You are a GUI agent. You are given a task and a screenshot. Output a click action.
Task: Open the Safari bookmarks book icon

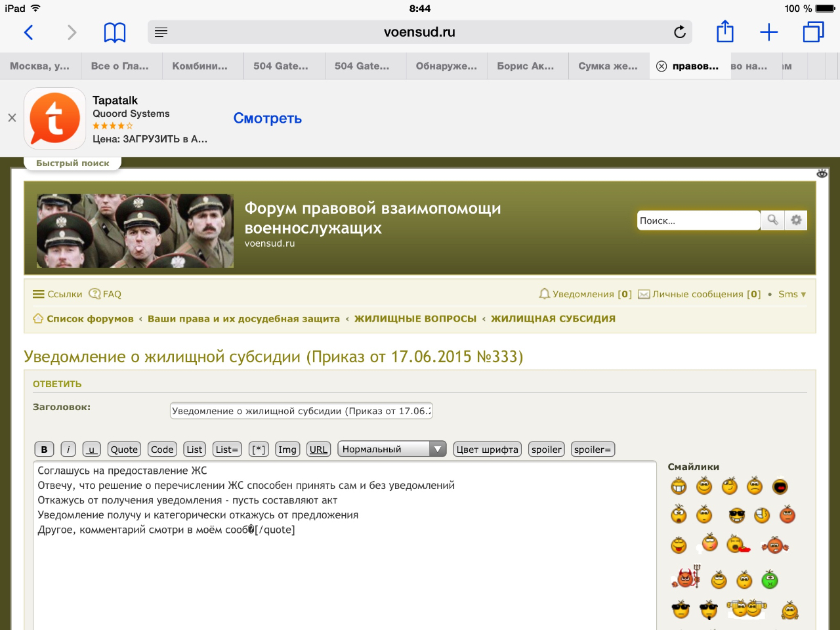coord(115,32)
